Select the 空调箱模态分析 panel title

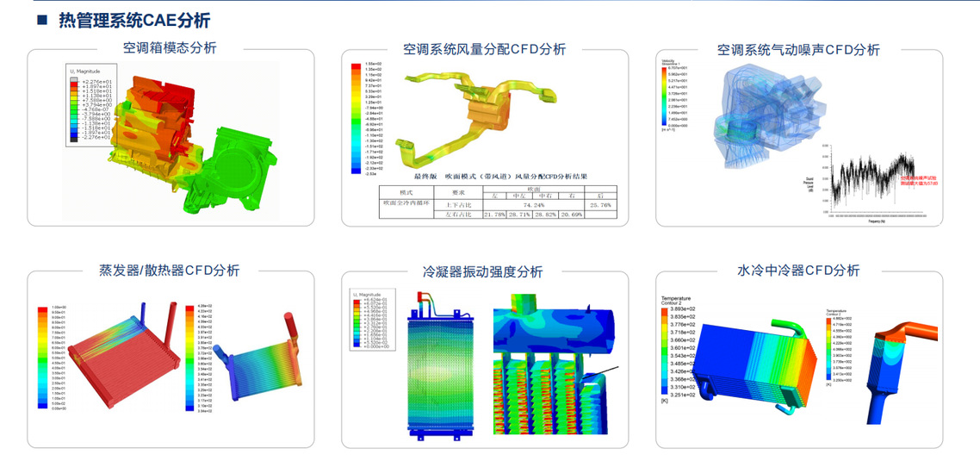pyautogui.click(x=169, y=48)
